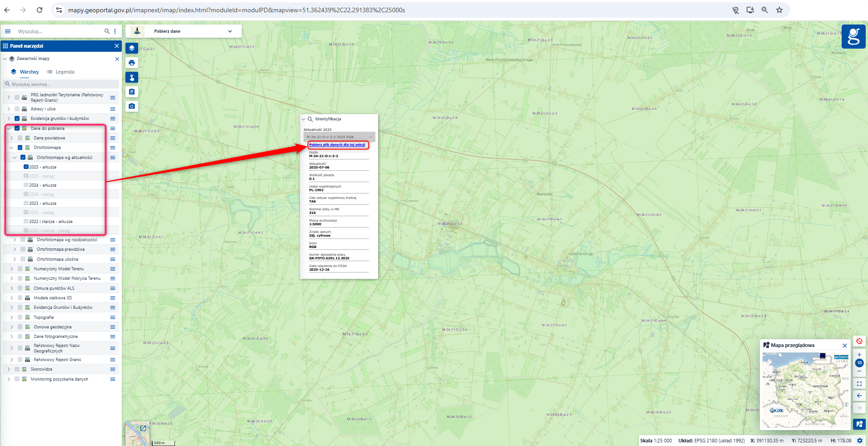This screenshot has width=868, height=446.
Task: Click the red GPS location-off icon
Action: pos(859,341)
